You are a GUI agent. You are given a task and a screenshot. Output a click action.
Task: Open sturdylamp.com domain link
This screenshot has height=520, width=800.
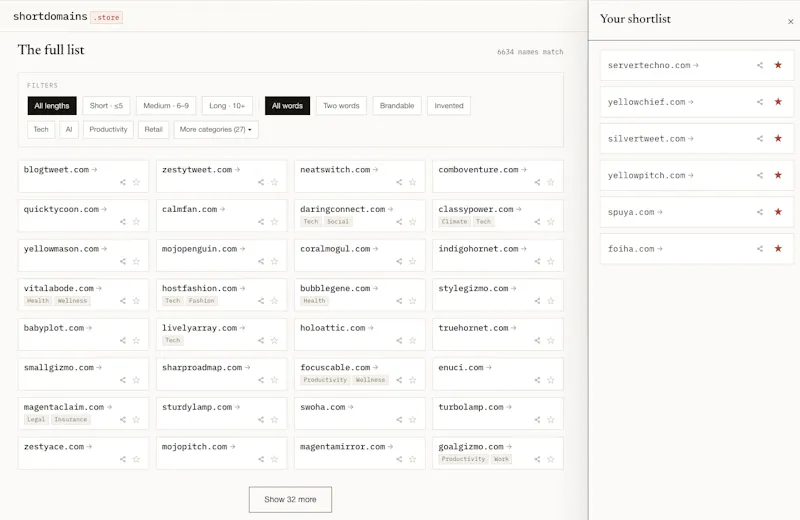pyautogui.click(x=201, y=407)
